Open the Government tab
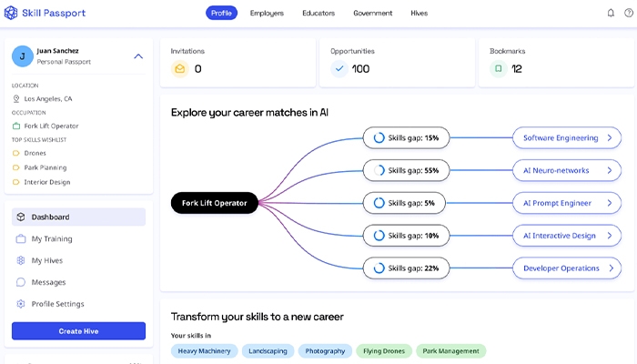 [x=373, y=14]
